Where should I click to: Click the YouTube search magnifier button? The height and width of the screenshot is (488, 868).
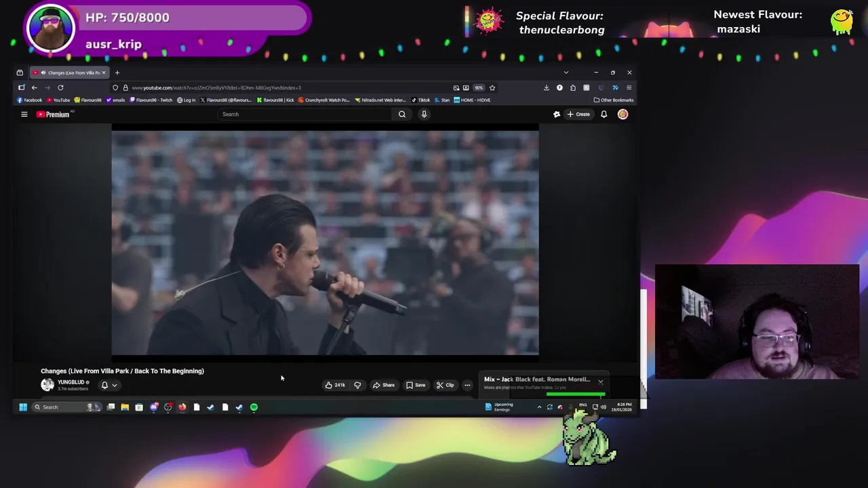(402, 115)
